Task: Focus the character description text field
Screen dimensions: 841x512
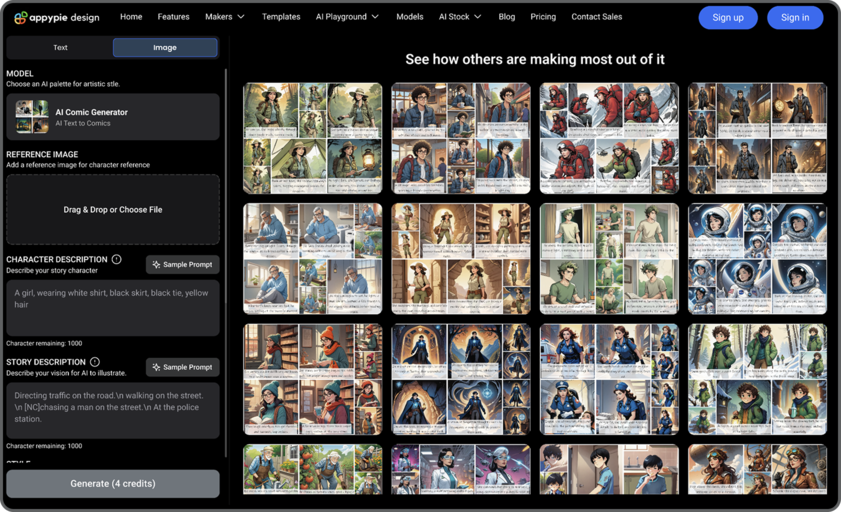Action: click(x=113, y=308)
